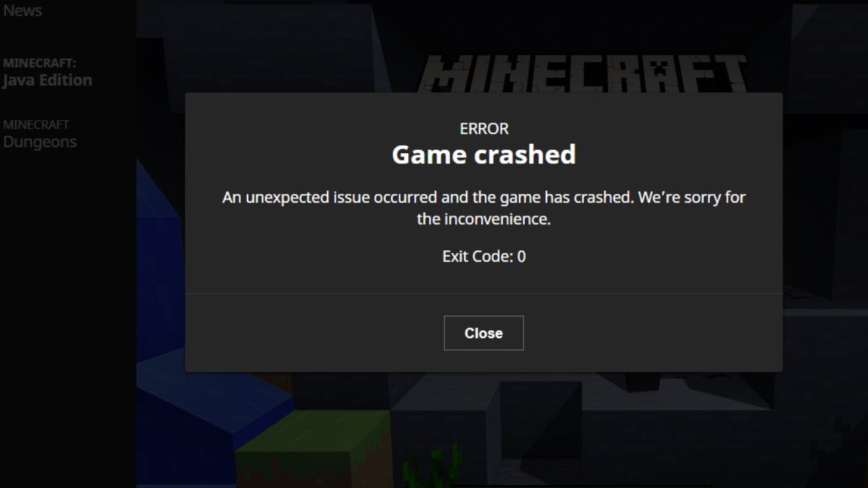
Task: Open the News section in sidebar
Action: coord(22,10)
